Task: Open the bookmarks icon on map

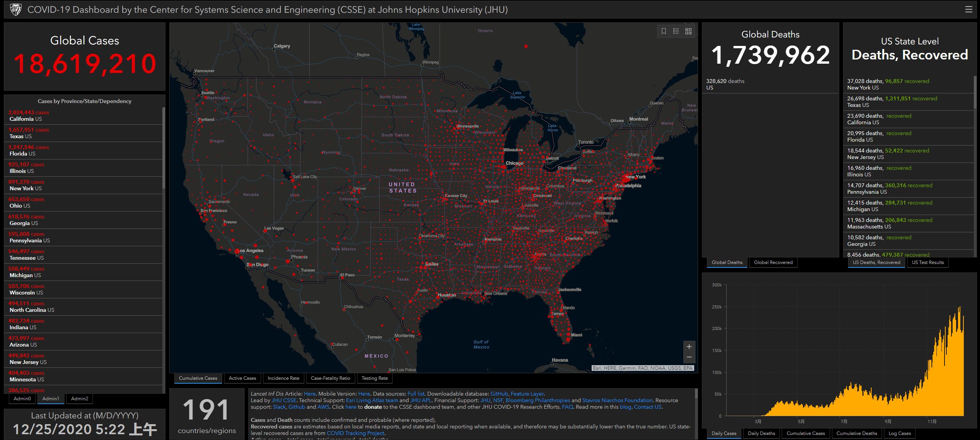Action: click(x=663, y=31)
